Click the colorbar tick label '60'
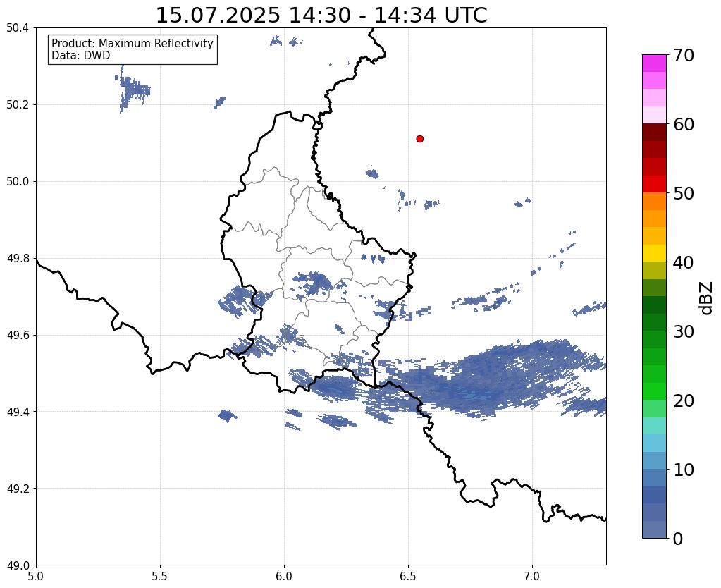Image resolution: width=721 pixels, height=588 pixels. (684, 124)
